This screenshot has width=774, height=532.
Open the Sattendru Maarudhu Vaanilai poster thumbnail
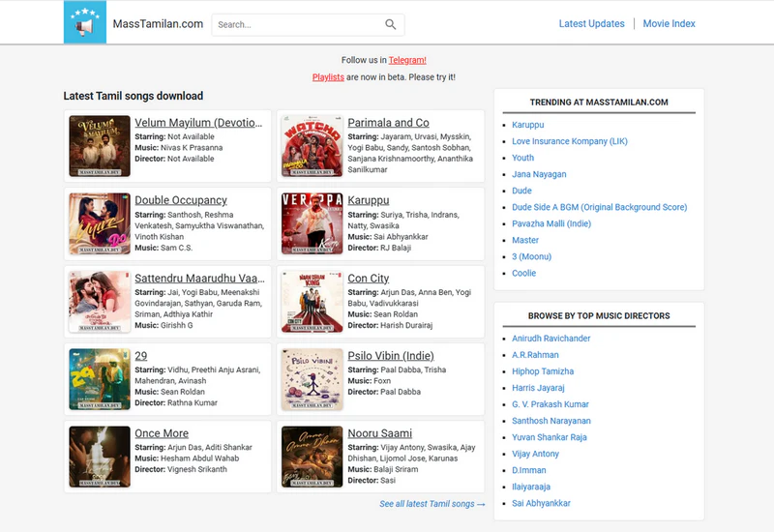pos(100,302)
